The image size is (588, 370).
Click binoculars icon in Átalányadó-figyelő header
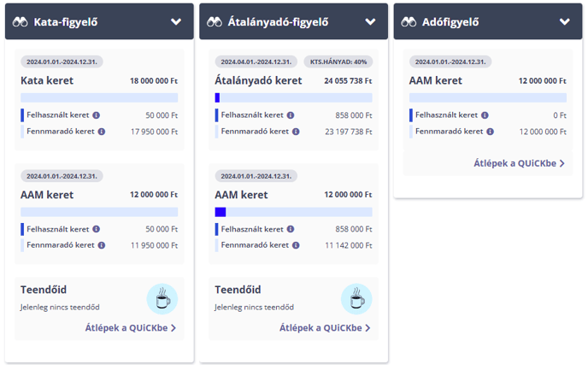[x=215, y=21]
